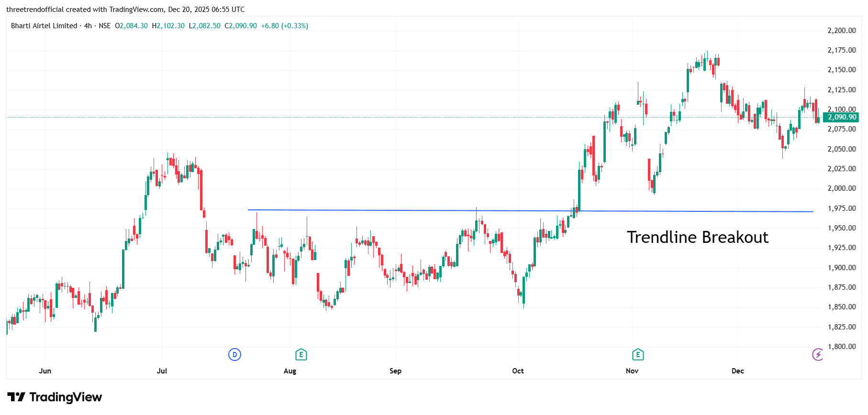Click the NSE exchange label

[105, 26]
